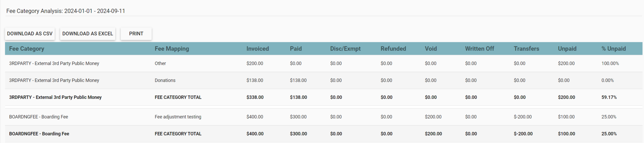Click the Written Off column header

(x=479, y=49)
